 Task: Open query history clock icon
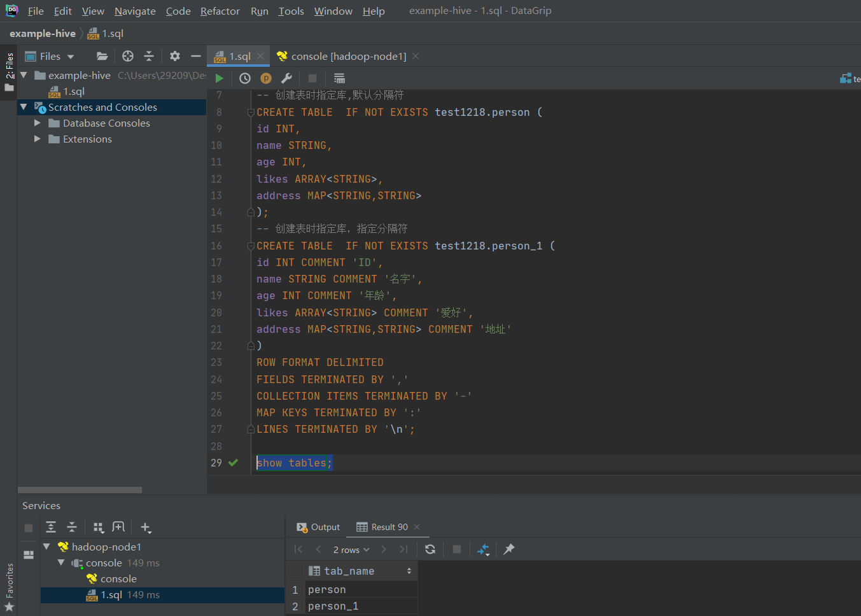[x=245, y=78]
